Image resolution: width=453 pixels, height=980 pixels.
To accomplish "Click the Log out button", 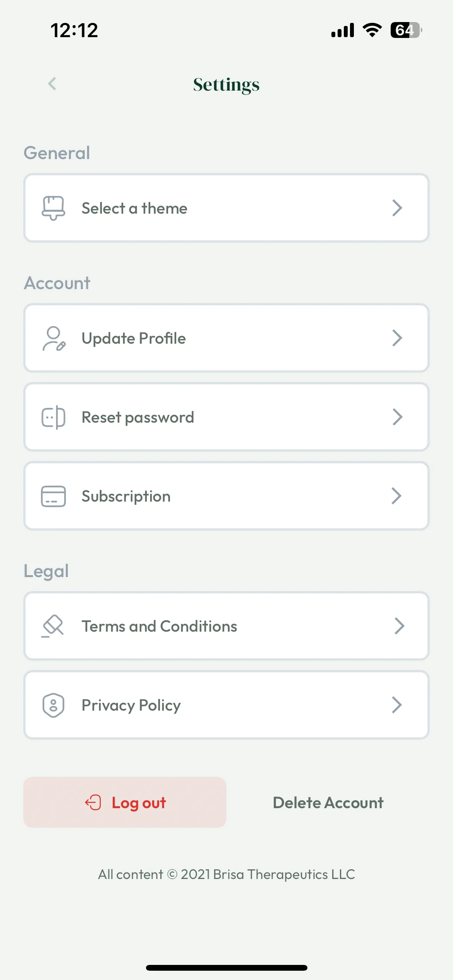I will coord(125,802).
